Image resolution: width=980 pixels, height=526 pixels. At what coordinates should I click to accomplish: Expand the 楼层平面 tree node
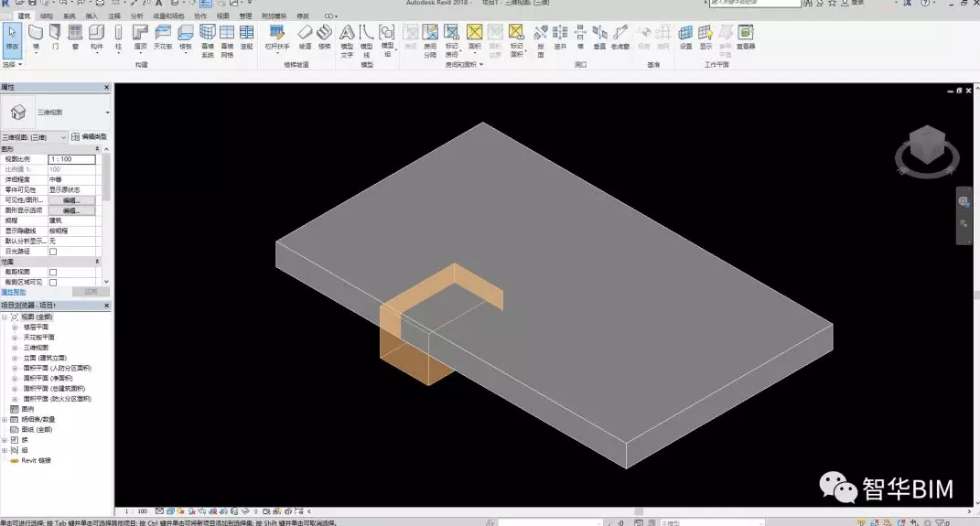tap(15, 327)
